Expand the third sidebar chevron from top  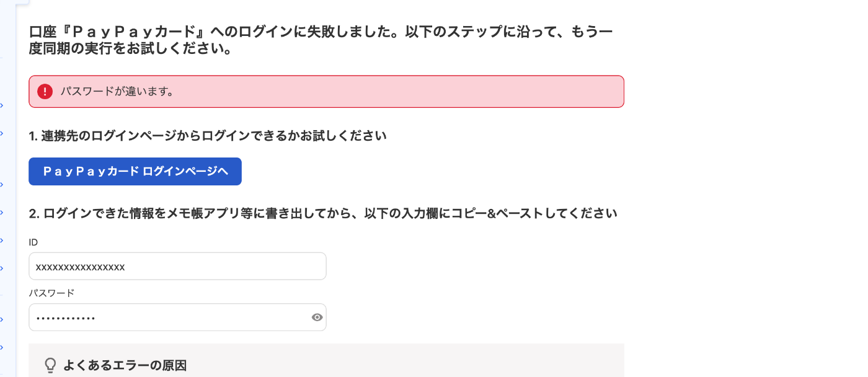(2, 184)
